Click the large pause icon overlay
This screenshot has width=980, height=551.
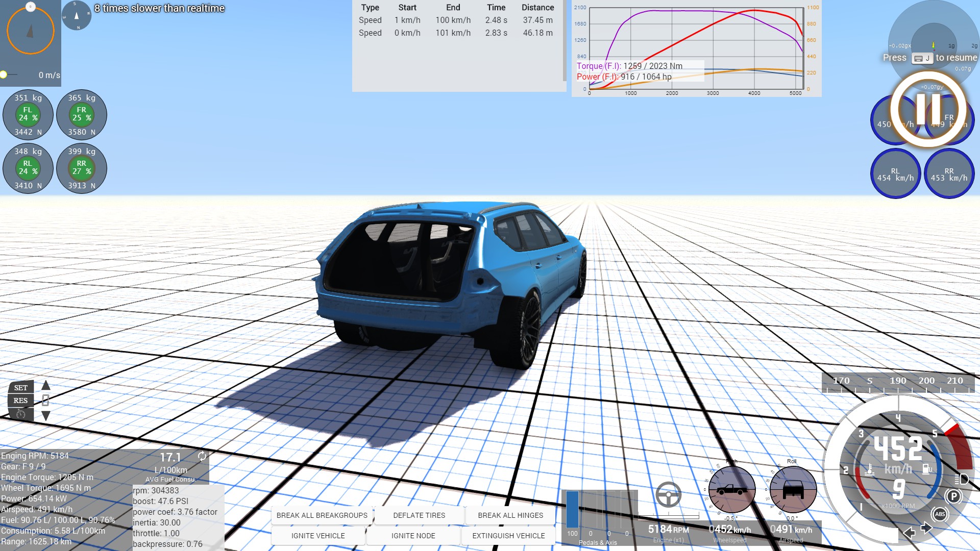(x=928, y=110)
